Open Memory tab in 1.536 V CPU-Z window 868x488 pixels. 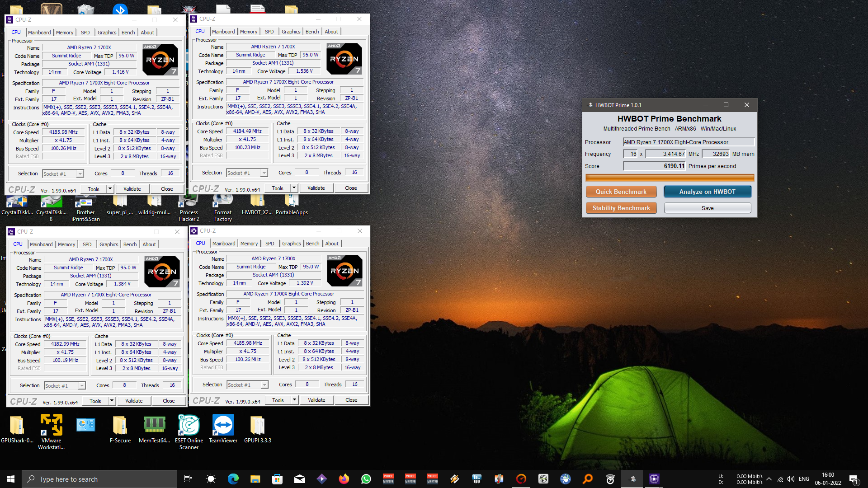[x=249, y=32]
